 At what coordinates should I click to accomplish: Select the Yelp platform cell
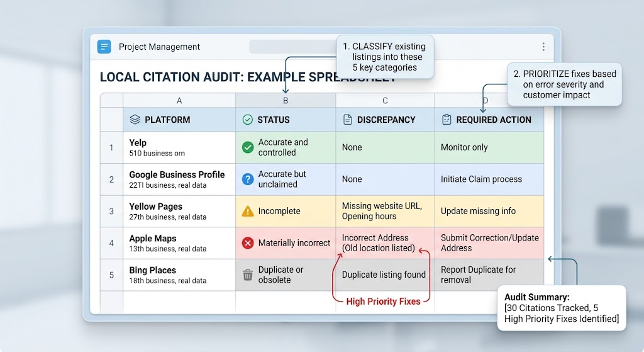[x=179, y=147]
